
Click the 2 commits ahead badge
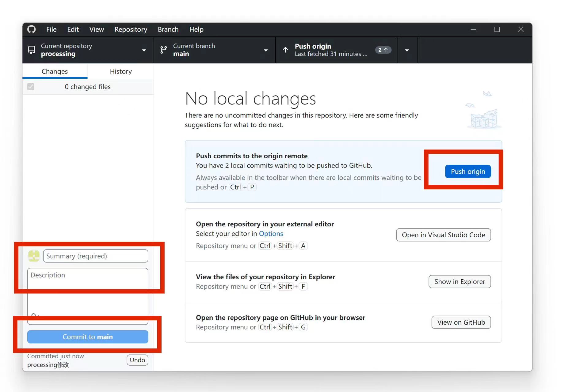(383, 50)
